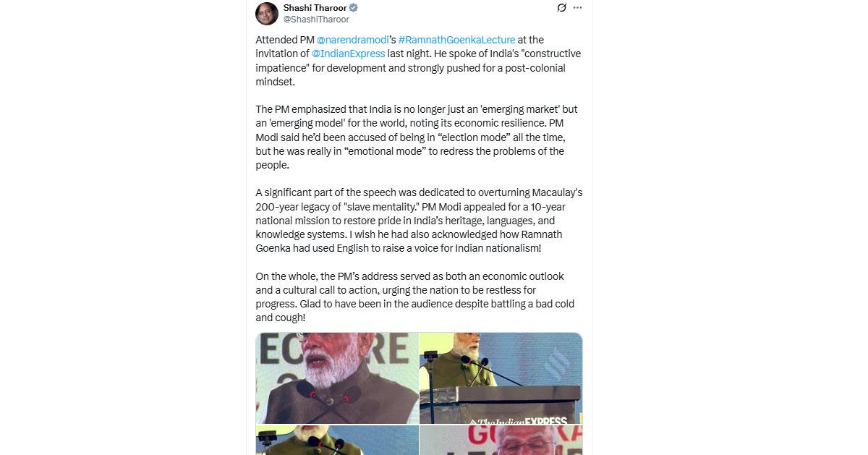View the bottom-right attached photo
Viewport: 868px width, 455px height.
pos(501,440)
